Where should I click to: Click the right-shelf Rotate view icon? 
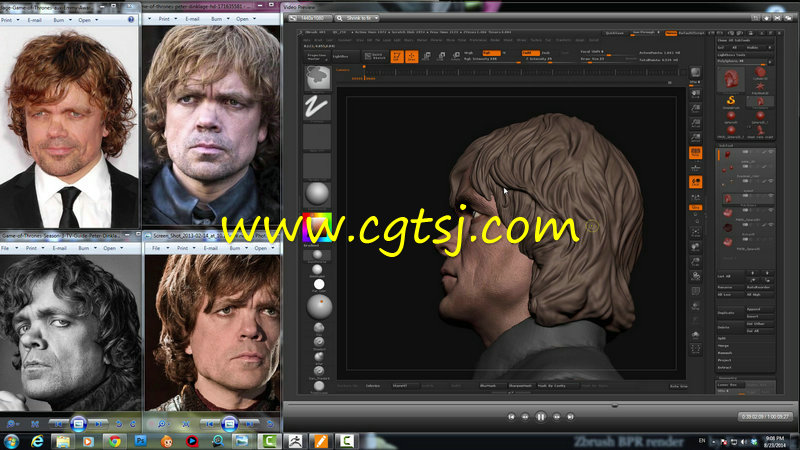pyautogui.click(x=695, y=276)
